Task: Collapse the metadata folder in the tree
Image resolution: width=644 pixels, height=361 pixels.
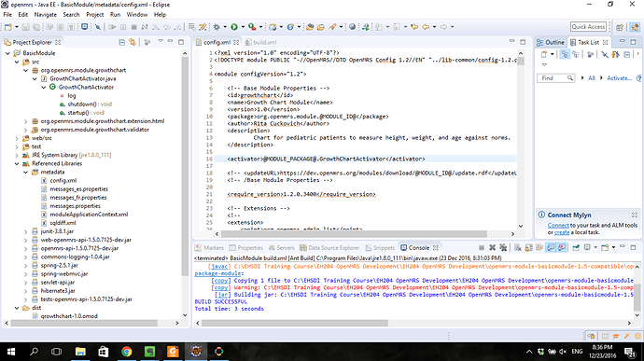Action: [x=25, y=172]
